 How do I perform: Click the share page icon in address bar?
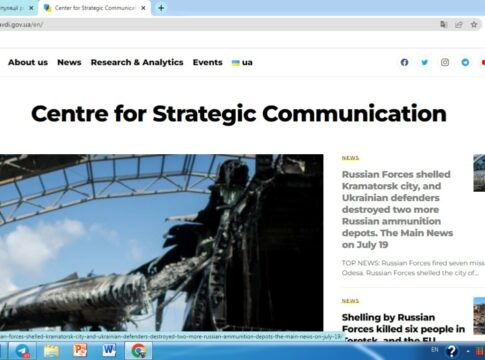[459, 24]
